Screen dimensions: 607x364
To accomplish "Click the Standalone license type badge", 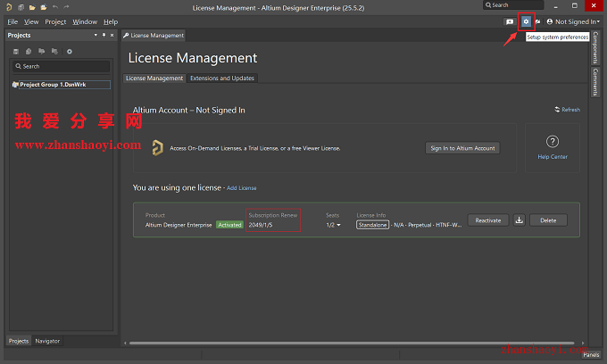I will (x=372, y=225).
